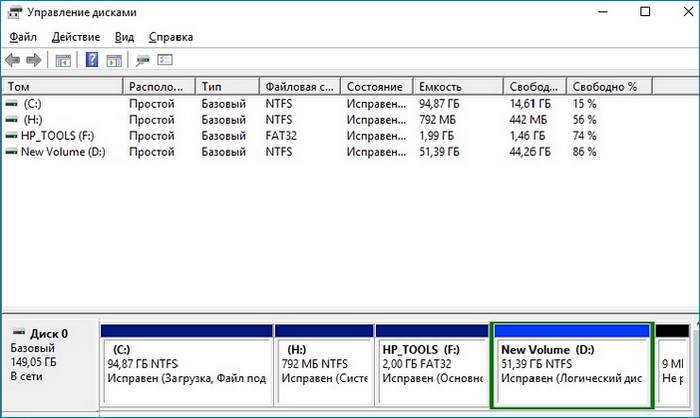Select the New Volume (D:) list row
The width and height of the screenshot is (700, 418).
click(62, 151)
